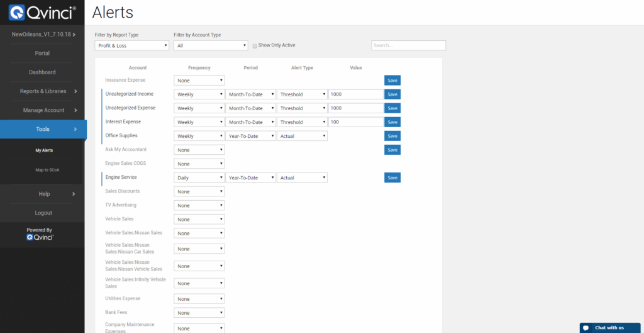This screenshot has height=333, width=644.
Task: Edit the Interest Expense threshold value field
Action: pyautogui.click(x=355, y=122)
